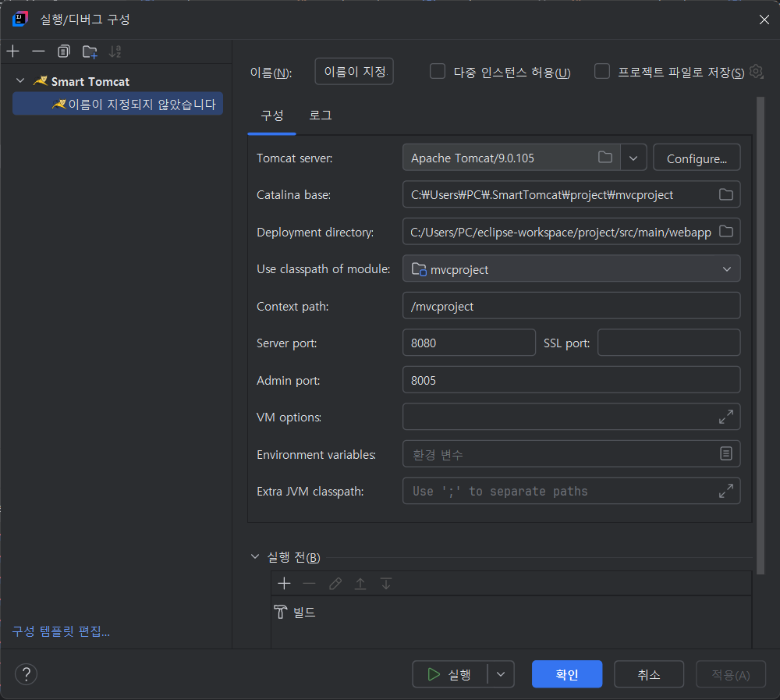Browse for the deployment directory folder

pos(725,231)
